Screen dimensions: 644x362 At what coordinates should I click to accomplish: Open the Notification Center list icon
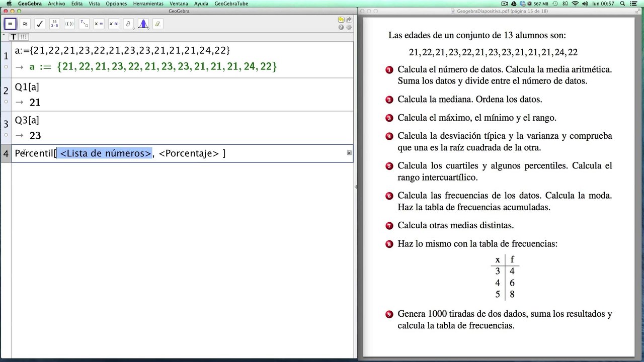634,4
